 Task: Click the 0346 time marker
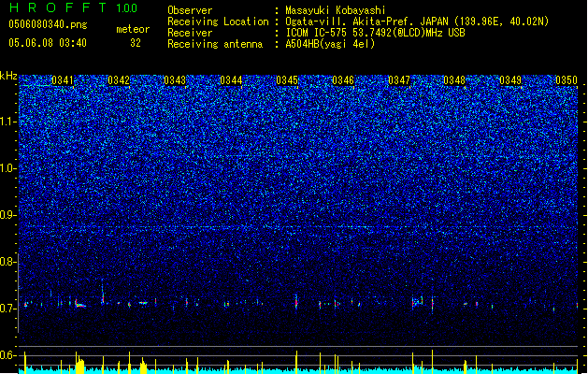click(x=343, y=80)
